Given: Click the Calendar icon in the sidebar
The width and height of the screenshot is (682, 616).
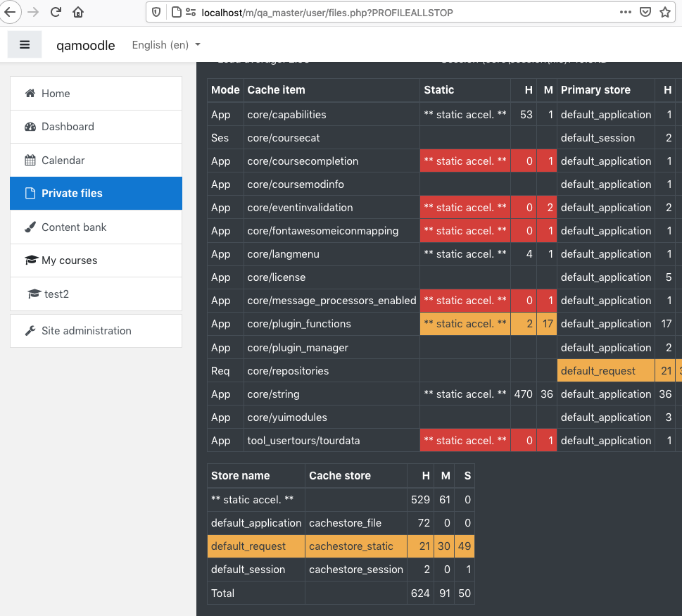Looking at the screenshot, I should tap(30, 160).
